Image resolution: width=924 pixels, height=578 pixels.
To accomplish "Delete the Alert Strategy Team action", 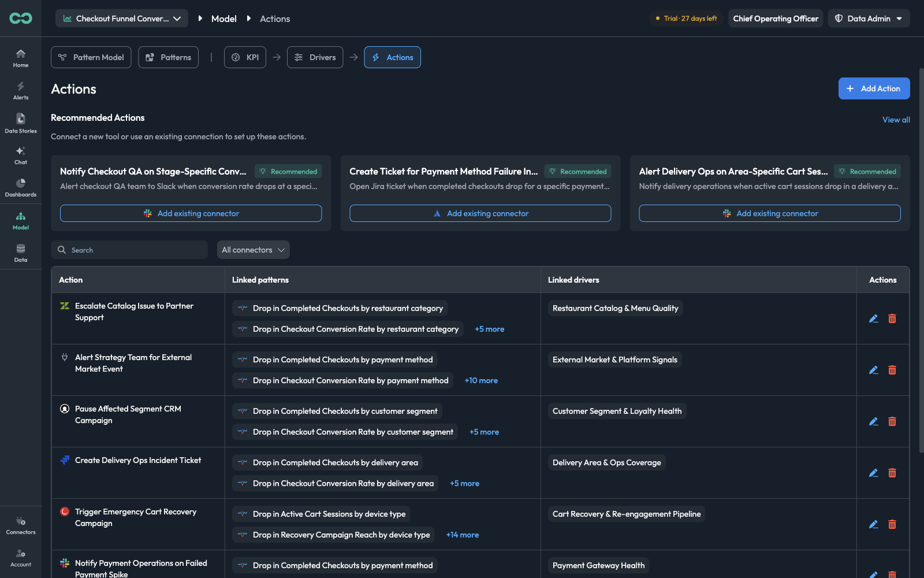I will point(892,370).
